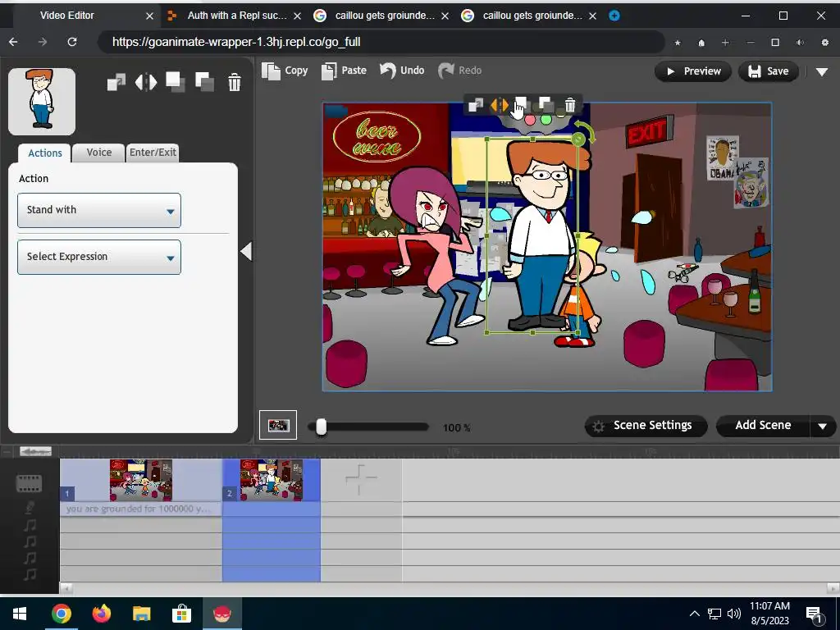
Task: Switch to the Voice tab
Action: (x=99, y=153)
